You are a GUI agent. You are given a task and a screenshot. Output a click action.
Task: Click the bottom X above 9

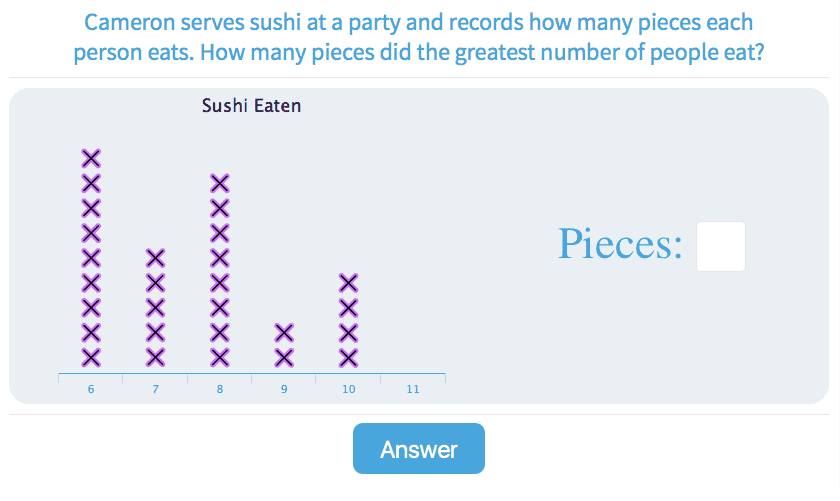(284, 357)
